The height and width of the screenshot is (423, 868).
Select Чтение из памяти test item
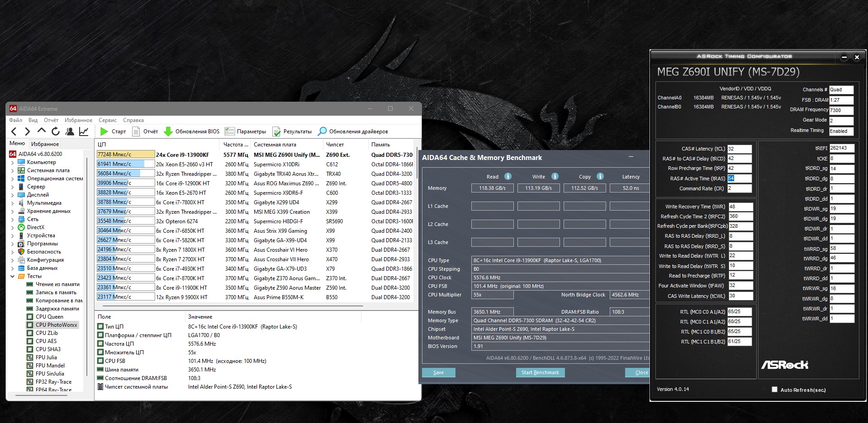pos(57,284)
